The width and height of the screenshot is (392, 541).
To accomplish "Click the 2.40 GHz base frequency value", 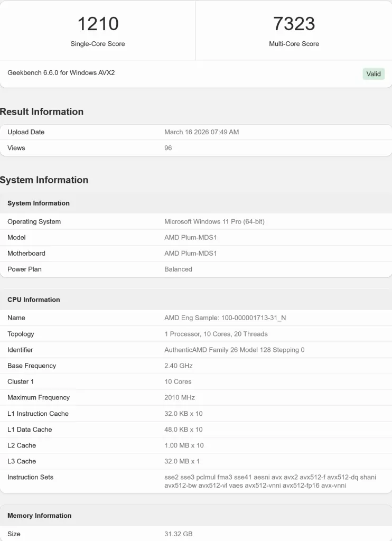I will click(178, 366).
